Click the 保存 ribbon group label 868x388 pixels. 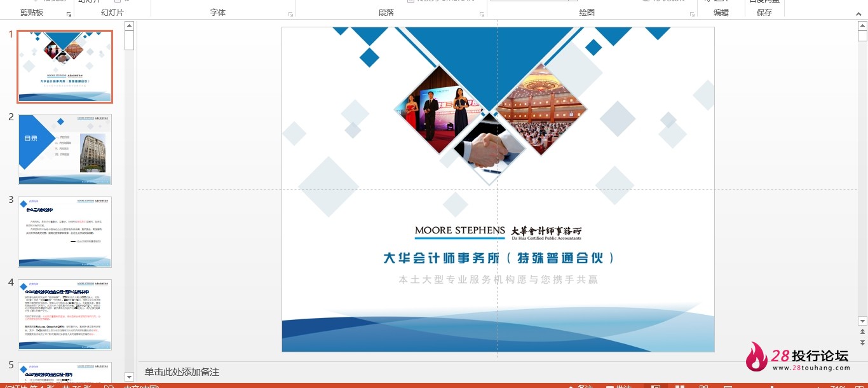pyautogui.click(x=764, y=13)
